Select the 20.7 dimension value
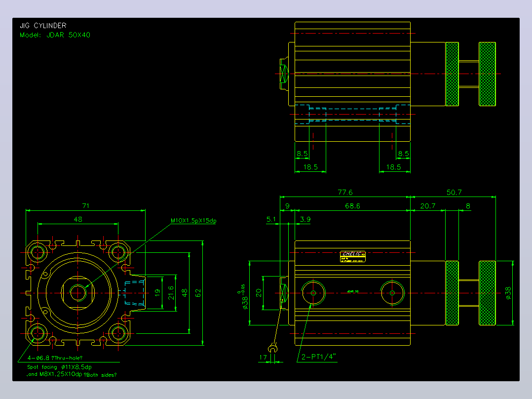The height and width of the screenshot is (399, 532). (427, 206)
